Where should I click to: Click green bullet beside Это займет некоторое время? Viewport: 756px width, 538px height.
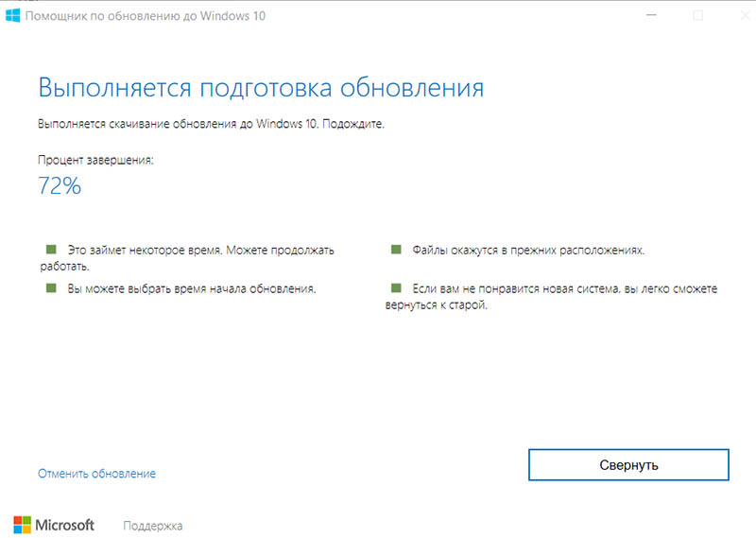[51, 249]
